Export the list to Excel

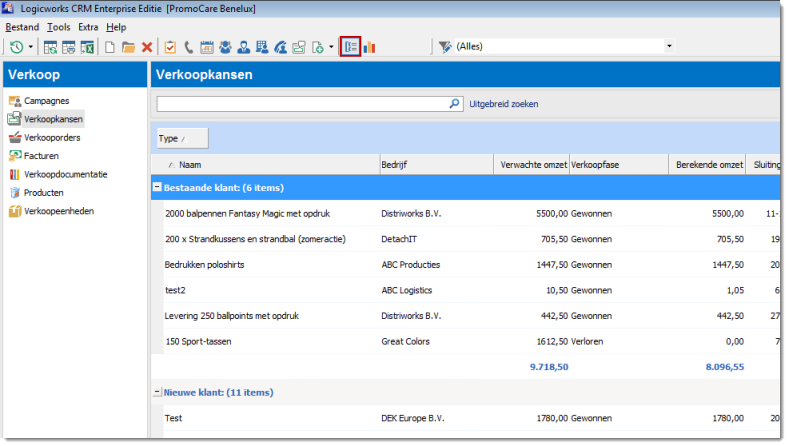(87, 47)
